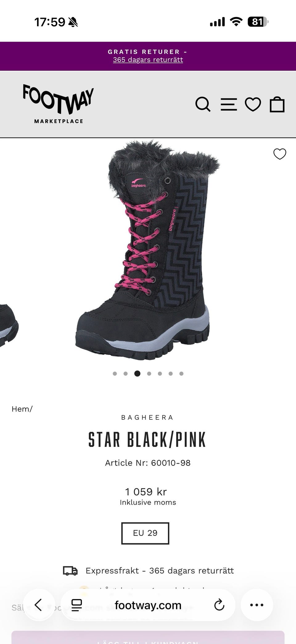This screenshot has height=644, width=296.
Task: Open the wishlist heart in header
Action: click(x=253, y=104)
